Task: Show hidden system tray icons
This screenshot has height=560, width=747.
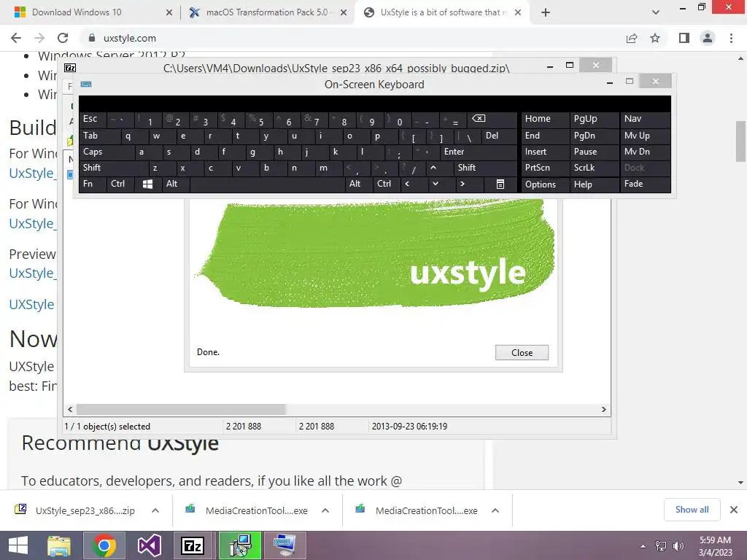Action: [x=643, y=546]
